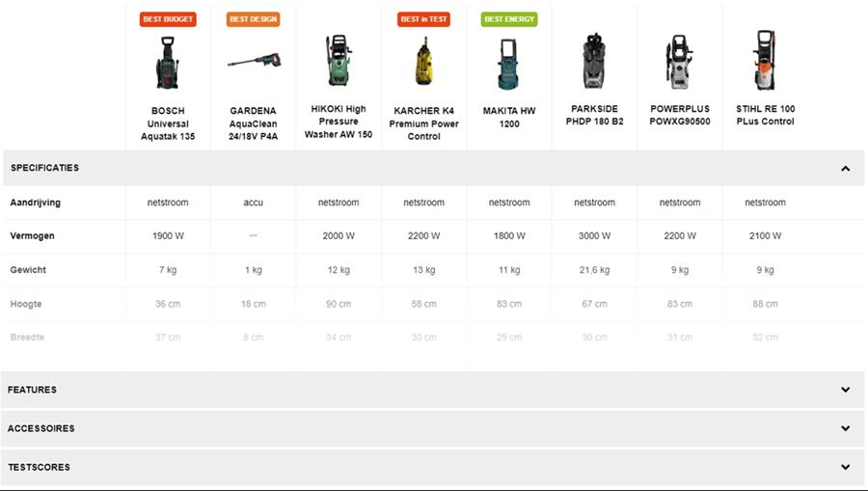Open the BOSCH Universal Aquatak 135 title
The image size is (868, 491).
[x=168, y=123]
